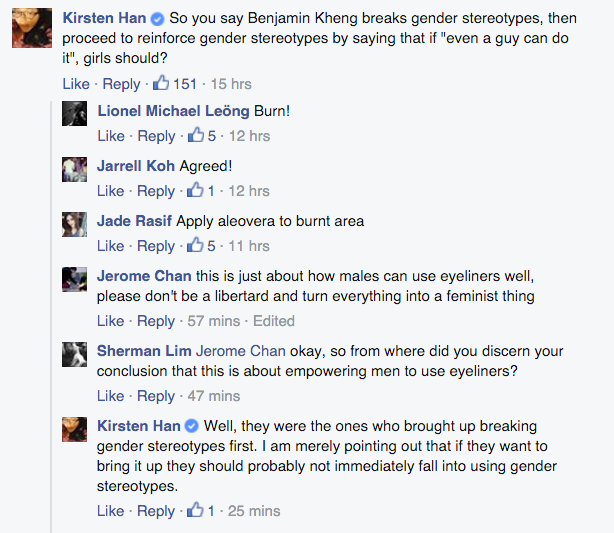Click verified badge beside top Kirsten Han name
This screenshot has width=614, height=533.
pos(157,19)
